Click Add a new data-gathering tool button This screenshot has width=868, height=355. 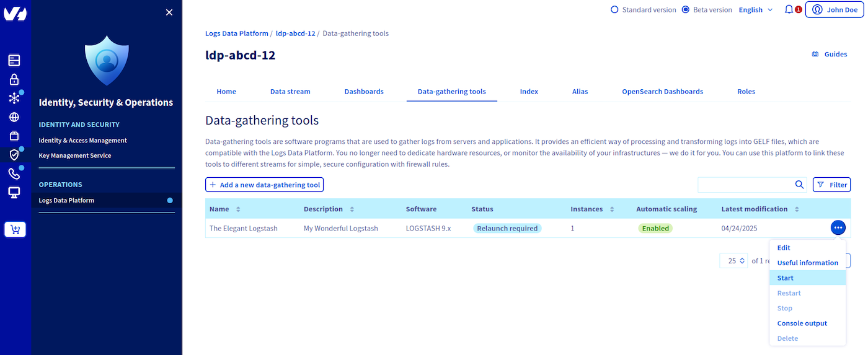265,185
